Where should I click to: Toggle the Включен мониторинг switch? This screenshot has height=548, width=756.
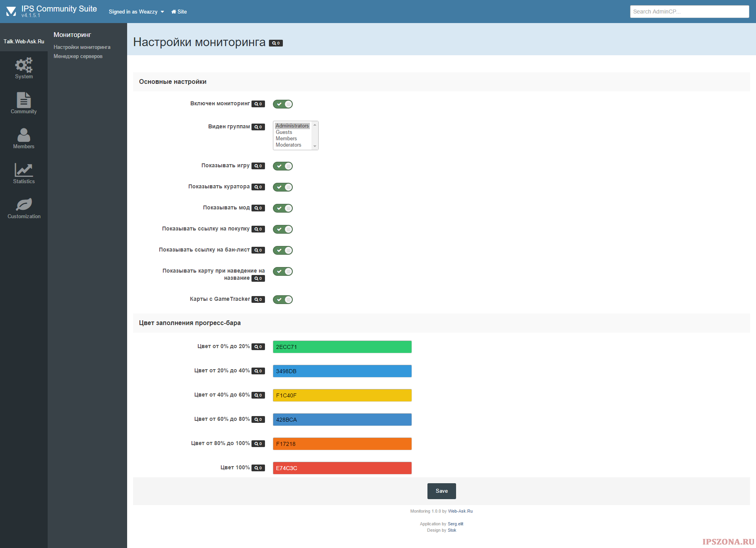[283, 104]
